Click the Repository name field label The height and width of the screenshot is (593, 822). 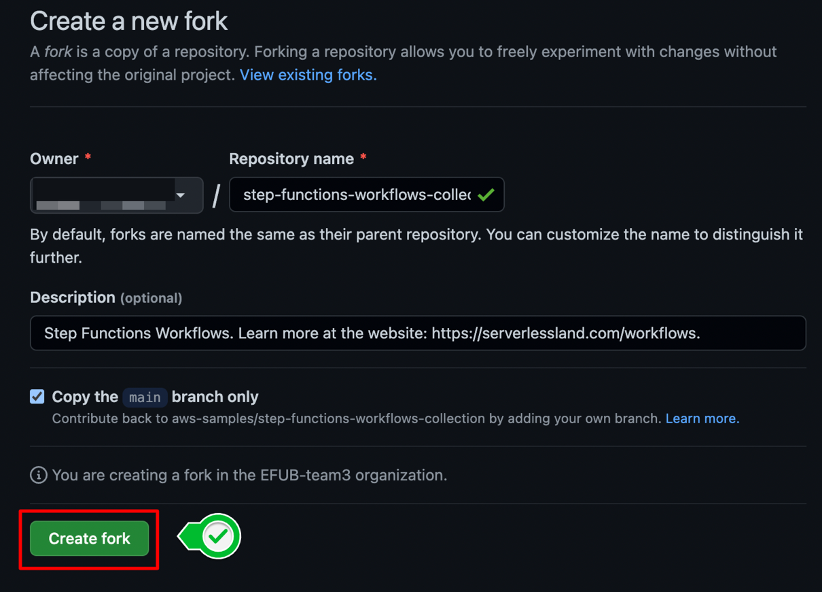pos(291,159)
